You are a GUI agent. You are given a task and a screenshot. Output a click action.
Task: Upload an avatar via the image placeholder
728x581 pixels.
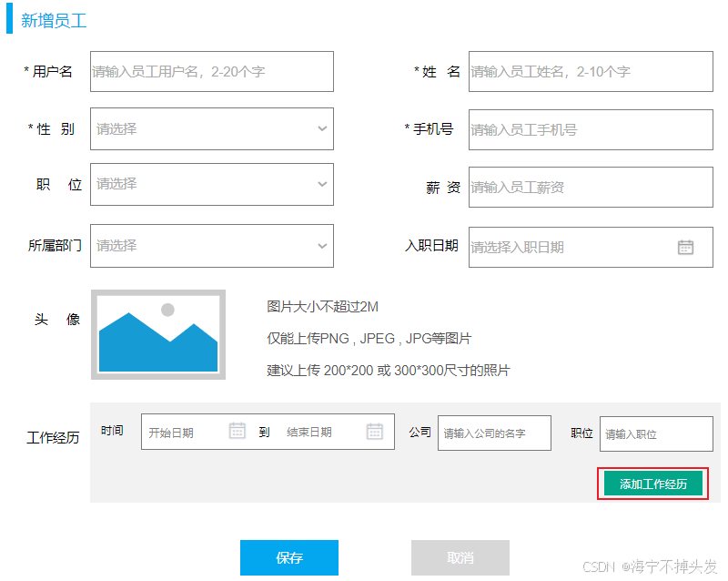click(158, 334)
